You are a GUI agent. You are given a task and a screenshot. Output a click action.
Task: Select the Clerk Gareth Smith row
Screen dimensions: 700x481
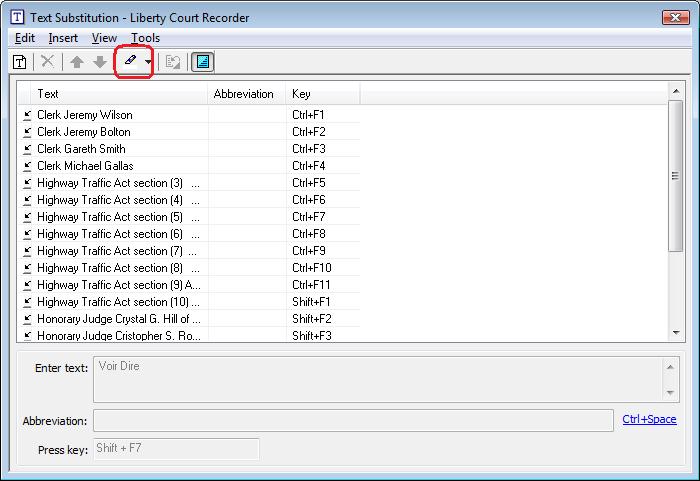[x=189, y=149]
